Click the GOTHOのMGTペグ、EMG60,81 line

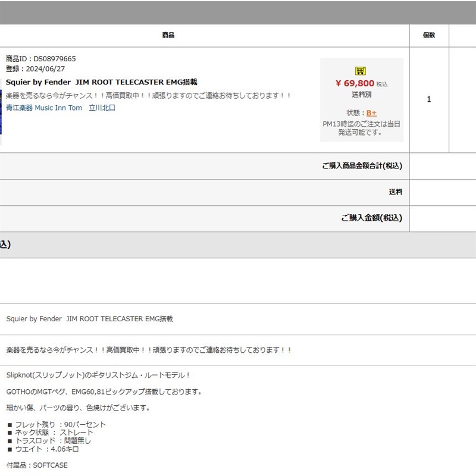[x=104, y=392]
